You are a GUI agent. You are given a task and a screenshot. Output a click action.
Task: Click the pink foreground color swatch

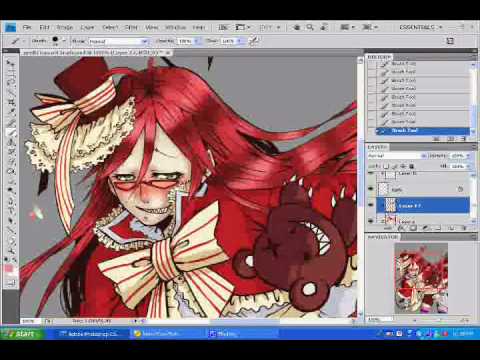point(8,269)
